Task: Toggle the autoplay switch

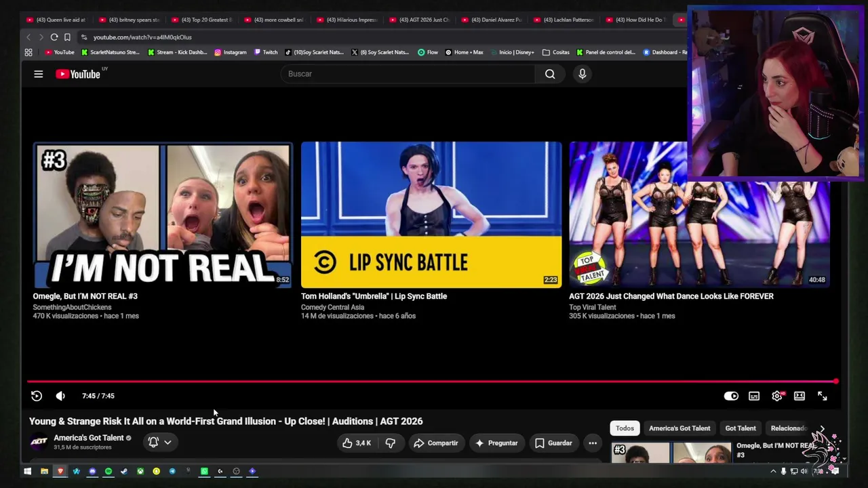Action: (x=731, y=396)
